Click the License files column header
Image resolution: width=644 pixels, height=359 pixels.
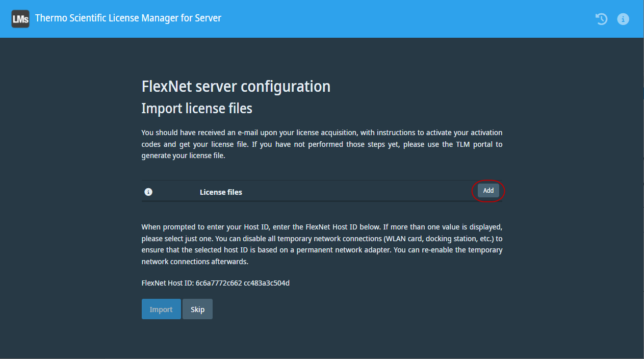point(221,192)
